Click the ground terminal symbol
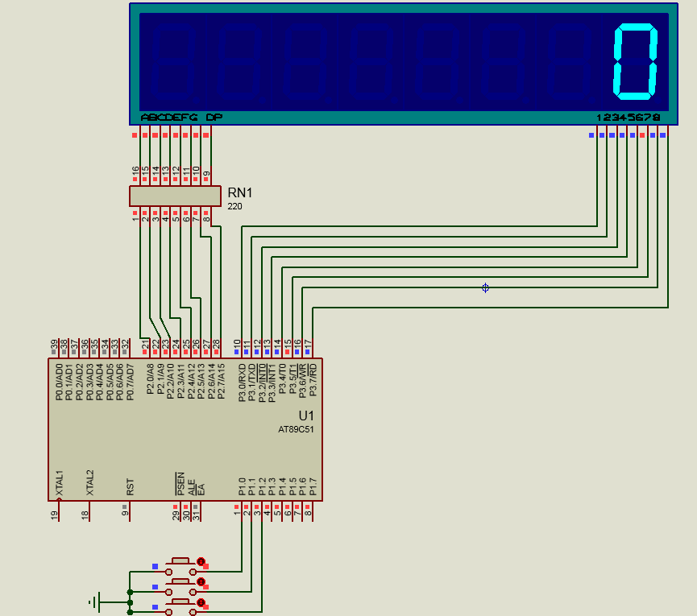Image resolution: width=697 pixels, height=616 pixels. pyautogui.click(x=97, y=602)
